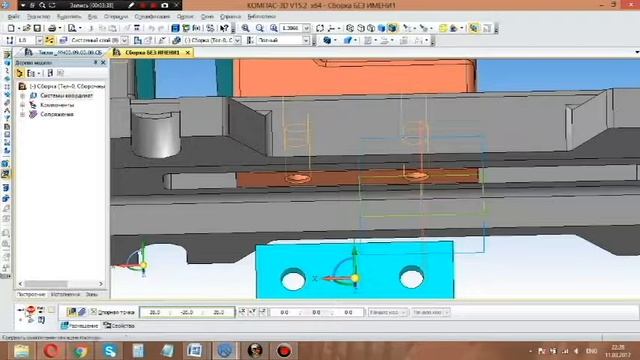Toggle the reference point checkbox
This screenshot has height=360, width=640.
(x=93, y=312)
